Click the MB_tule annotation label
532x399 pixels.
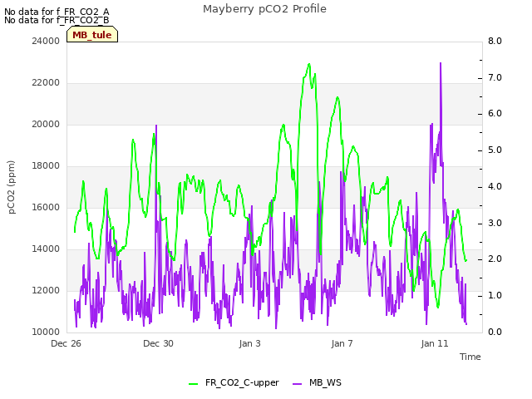click(x=92, y=35)
